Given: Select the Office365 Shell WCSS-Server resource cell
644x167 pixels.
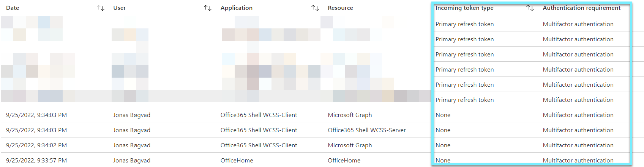Looking at the screenshot, I should point(366,130).
